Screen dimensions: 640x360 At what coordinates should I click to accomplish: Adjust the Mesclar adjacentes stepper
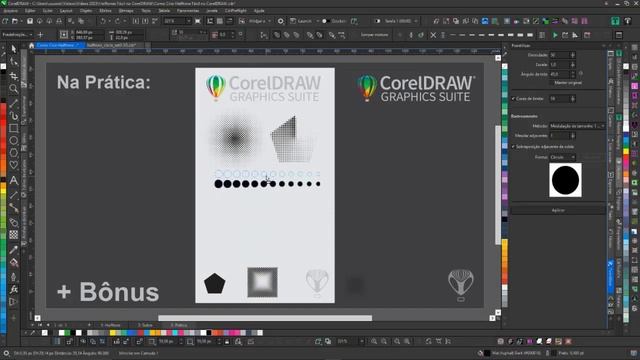pos(573,136)
